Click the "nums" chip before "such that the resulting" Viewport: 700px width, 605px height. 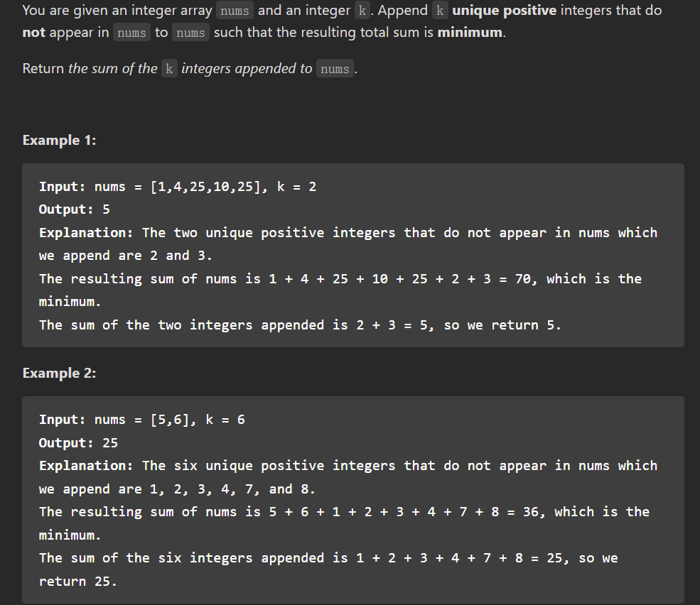[190, 33]
